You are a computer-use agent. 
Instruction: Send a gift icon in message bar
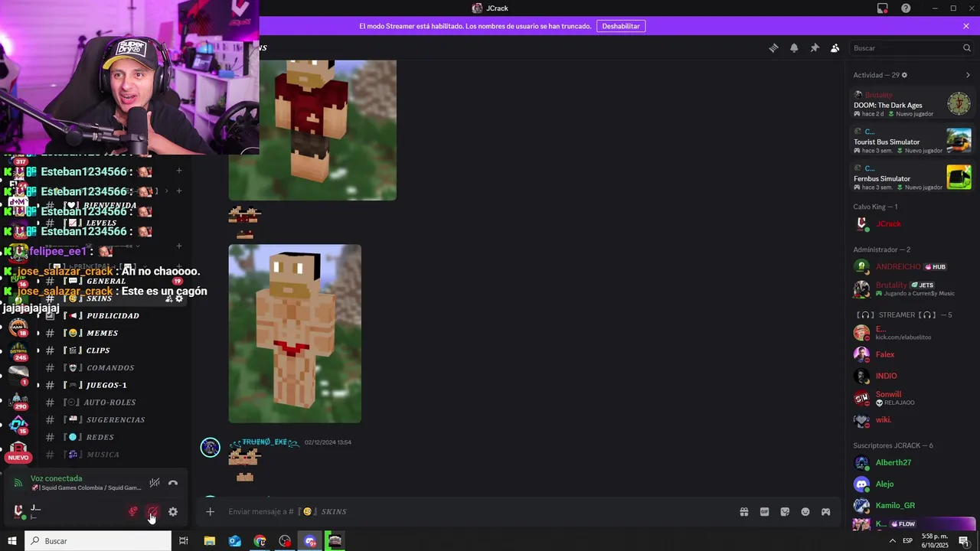coord(743,512)
